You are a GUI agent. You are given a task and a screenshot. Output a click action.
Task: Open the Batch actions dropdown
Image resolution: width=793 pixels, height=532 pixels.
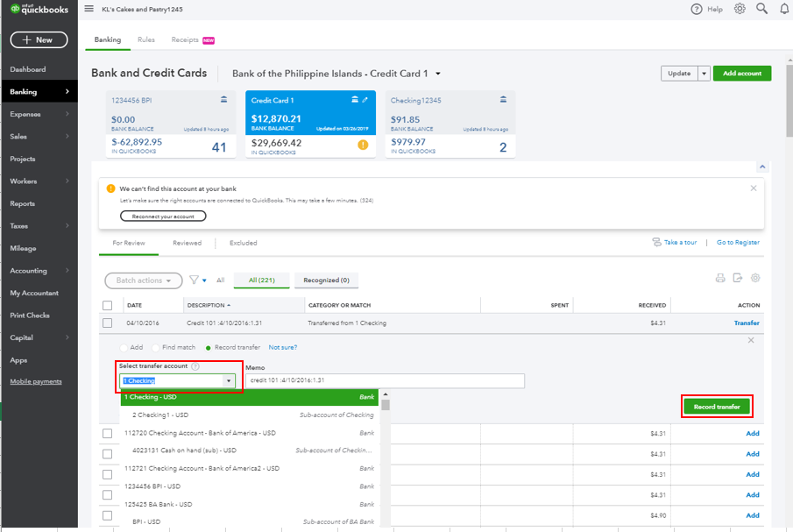(144, 280)
